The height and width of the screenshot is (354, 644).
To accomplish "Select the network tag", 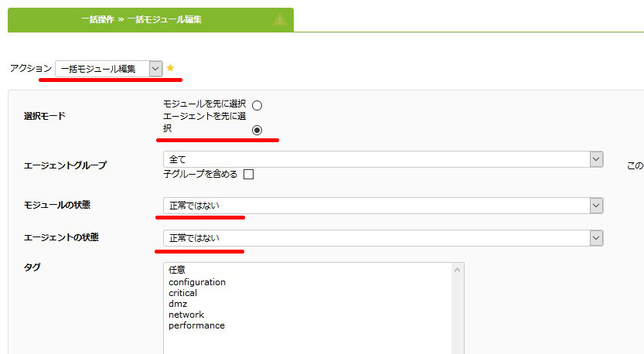I will pyautogui.click(x=186, y=315).
